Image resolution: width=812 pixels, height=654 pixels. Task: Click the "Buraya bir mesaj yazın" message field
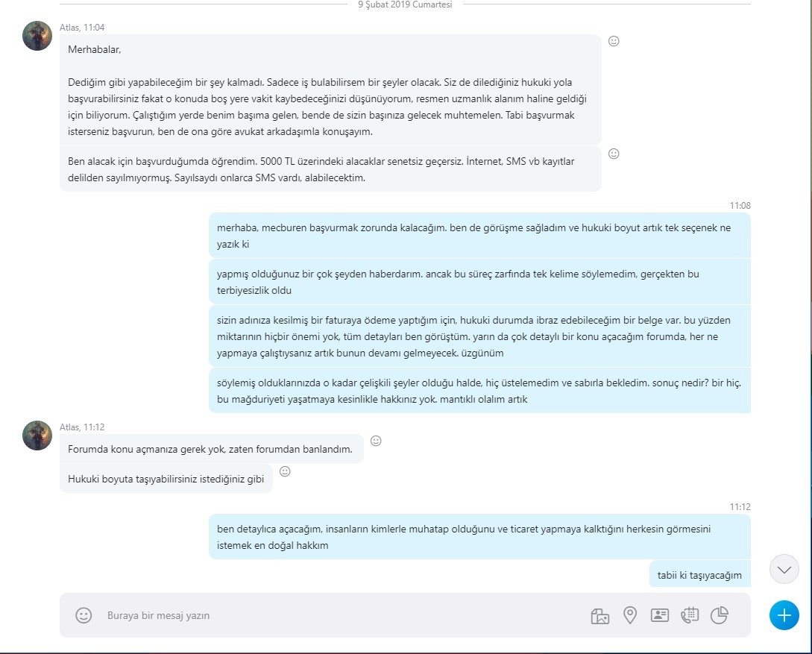click(342, 615)
